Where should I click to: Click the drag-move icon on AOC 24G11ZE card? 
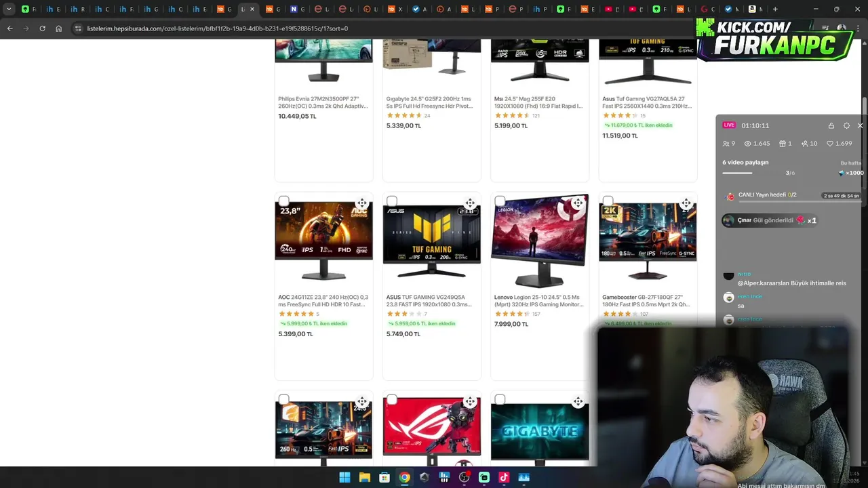point(362,203)
